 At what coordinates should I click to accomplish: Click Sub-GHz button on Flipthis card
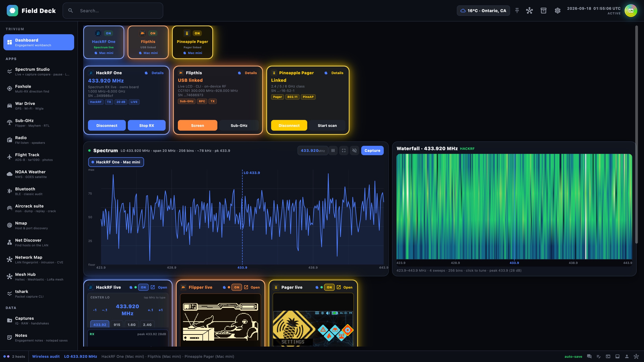pos(239,125)
